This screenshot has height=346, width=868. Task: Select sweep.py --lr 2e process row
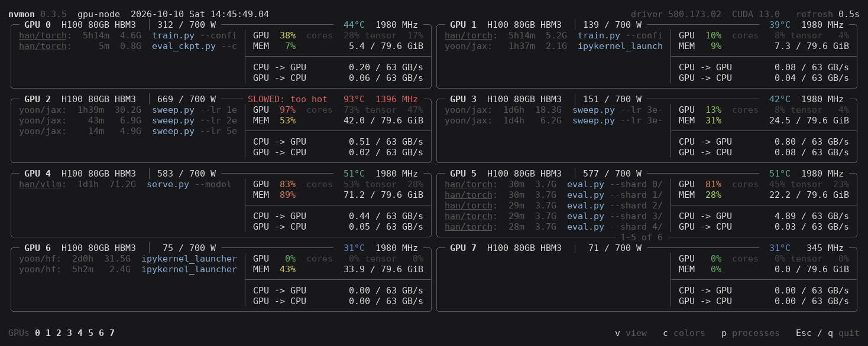[128, 120]
